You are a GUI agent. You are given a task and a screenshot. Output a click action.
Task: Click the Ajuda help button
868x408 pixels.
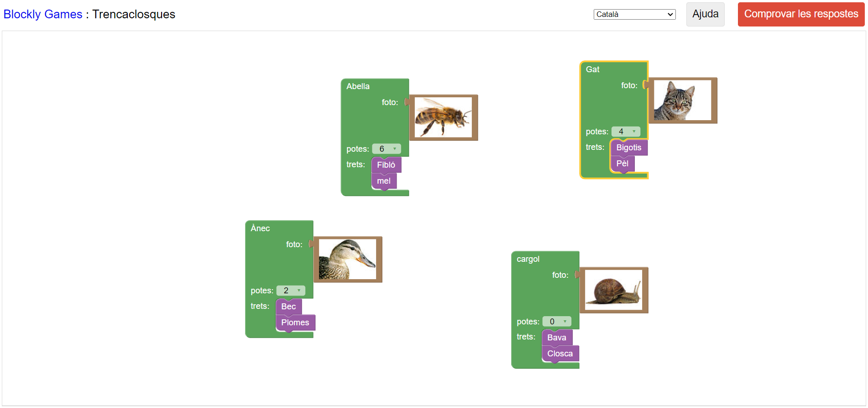(x=705, y=14)
